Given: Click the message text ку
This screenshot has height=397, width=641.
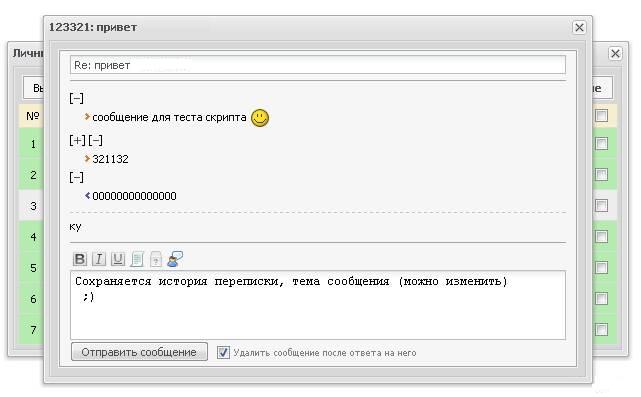Looking at the screenshot, I should coord(76,227).
